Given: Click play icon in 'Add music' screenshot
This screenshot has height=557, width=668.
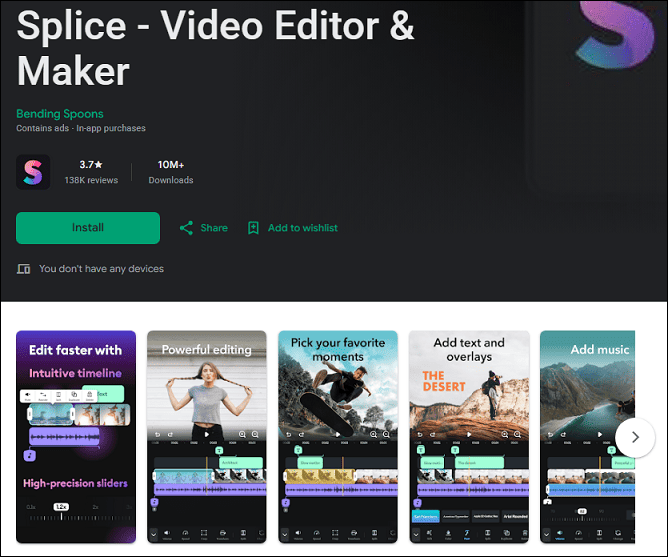Looking at the screenshot, I should (x=600, y=434).
